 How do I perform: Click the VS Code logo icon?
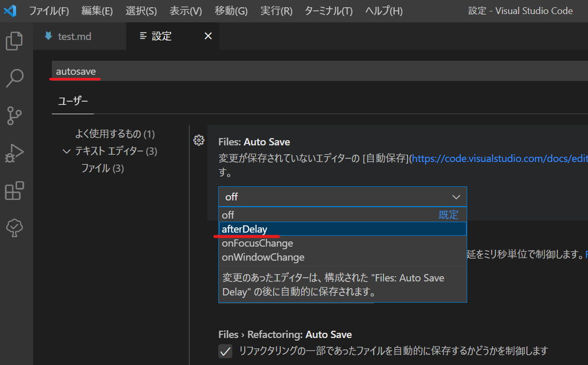tap(10, 10)
